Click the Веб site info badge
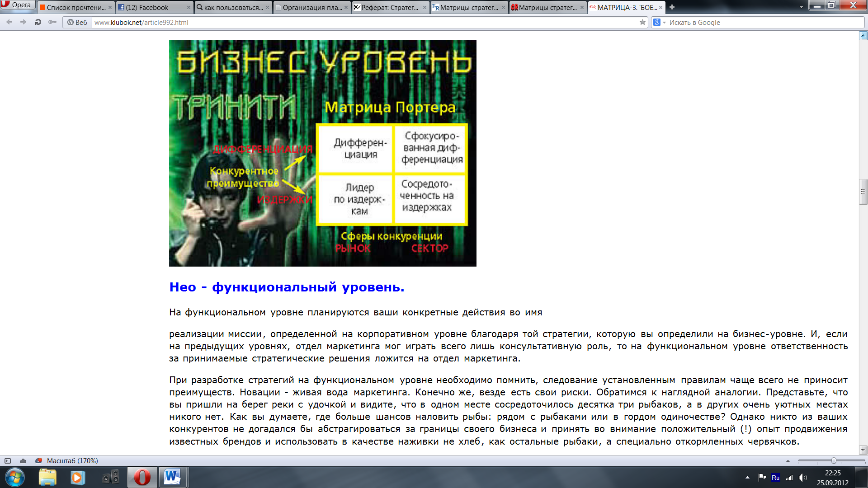 [77, 22]
